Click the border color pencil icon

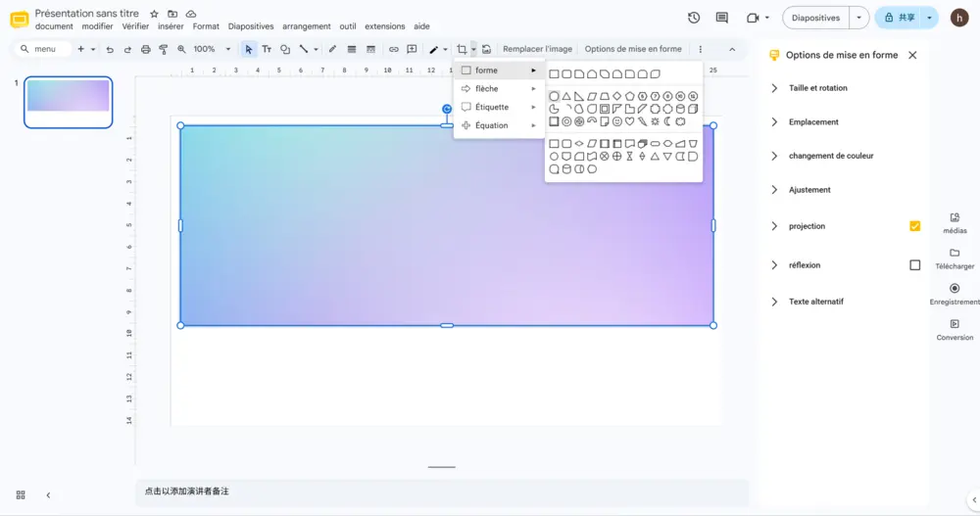[x=332, y=49]
